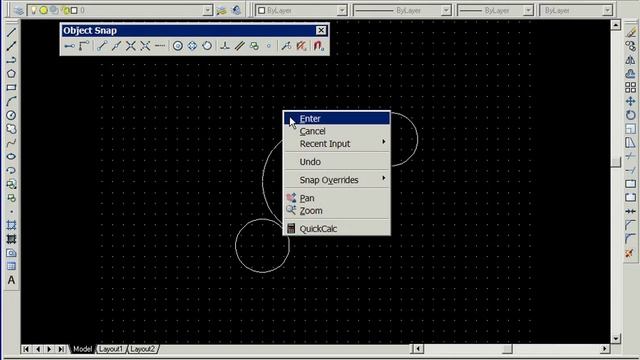This screenshot has width=640, height=360.
Task: Open the Linetype Control dropdown
Action: [446, 10]
